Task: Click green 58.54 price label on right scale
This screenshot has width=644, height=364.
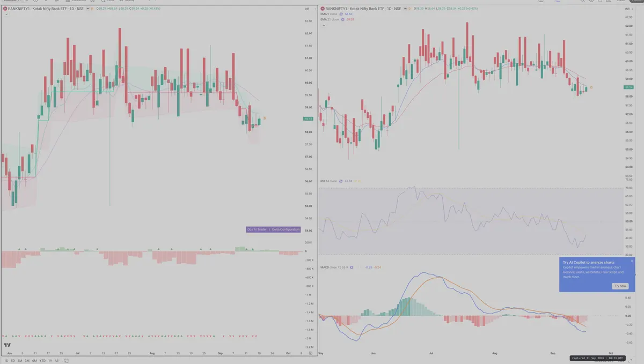Action: 630,87
